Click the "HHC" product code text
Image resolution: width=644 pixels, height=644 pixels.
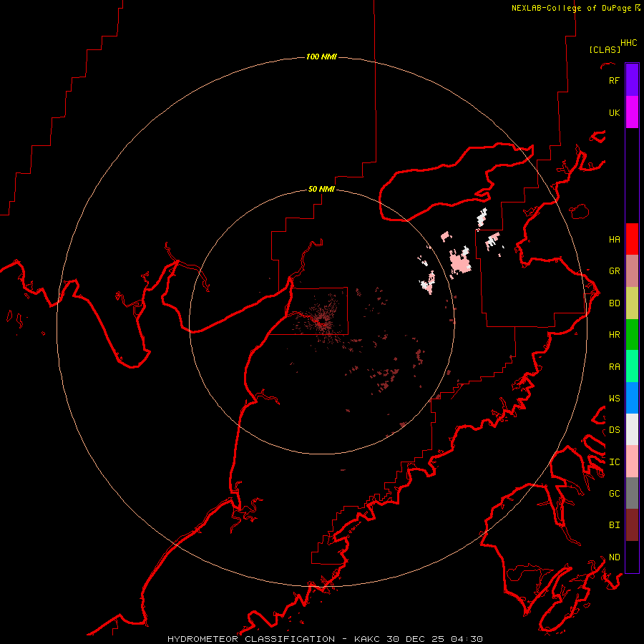click(628, 43)
